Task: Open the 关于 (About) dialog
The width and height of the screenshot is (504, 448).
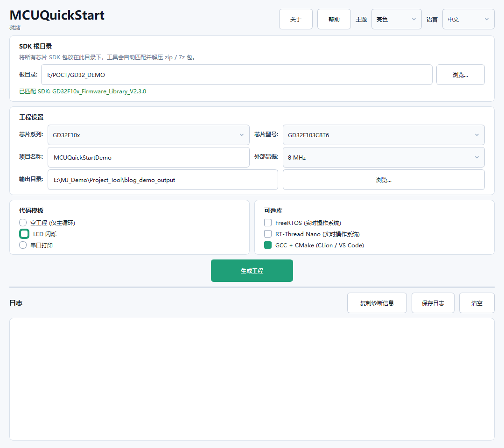Action: click(296, 19)
